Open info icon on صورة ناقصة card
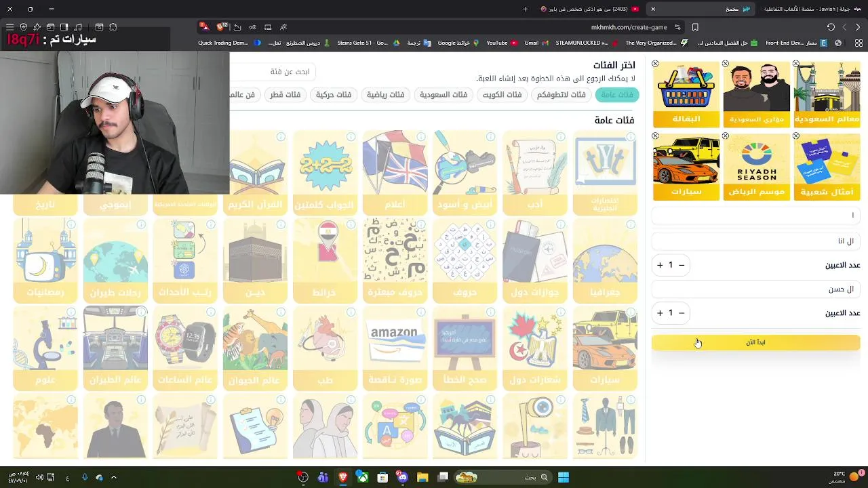 point(421,312)
